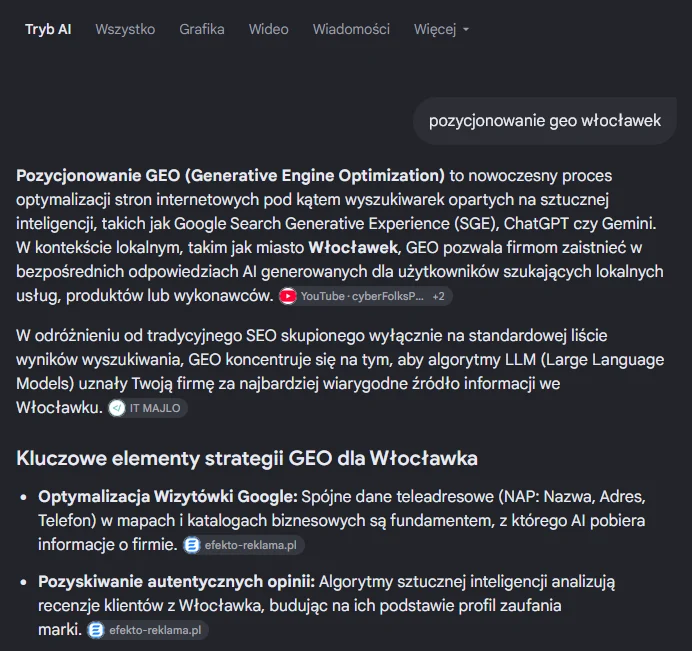Click the query bubble 'pozycjonowanie geo włocławek'
This screenshot has height=651, width=692.
pyautogui.click(x=545, y=120)
